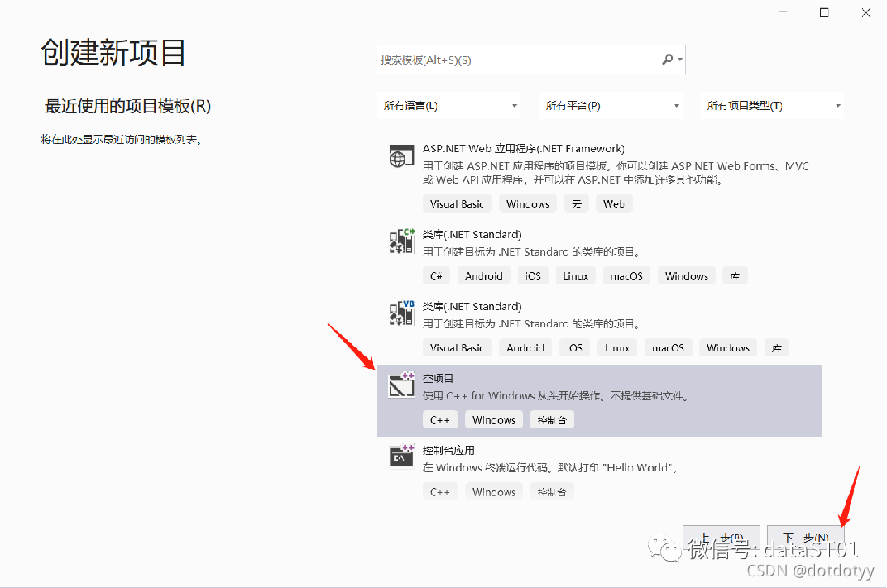
Task: Click Linux tag in VB class library
Action: [617, 347]
